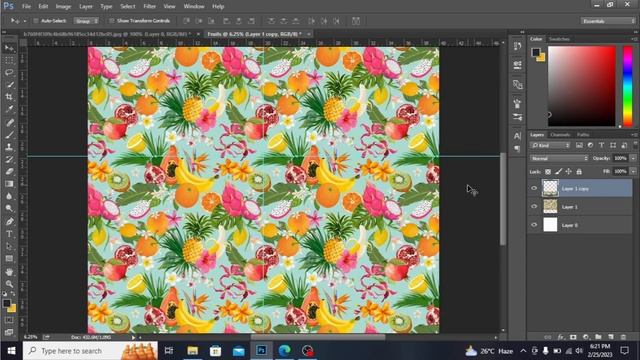640x360 pixels.
Task: Click the Opacity 100% field
Action: click(x=620, y=158)
